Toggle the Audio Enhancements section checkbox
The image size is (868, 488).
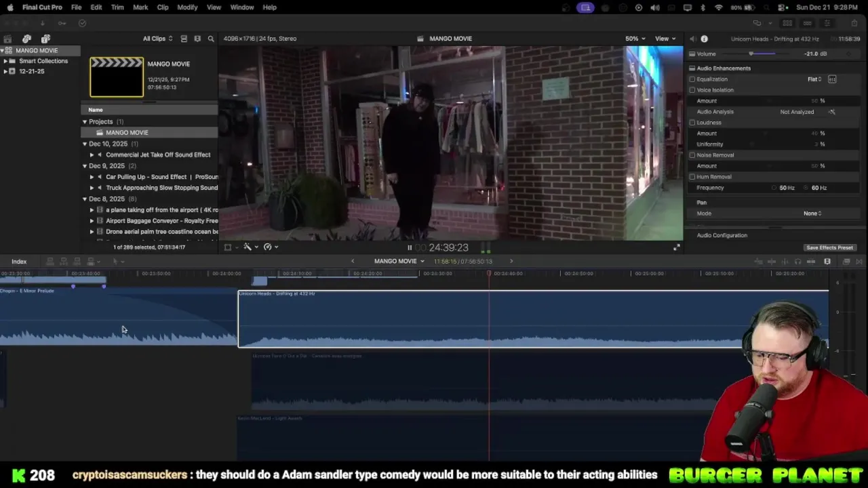692,68
